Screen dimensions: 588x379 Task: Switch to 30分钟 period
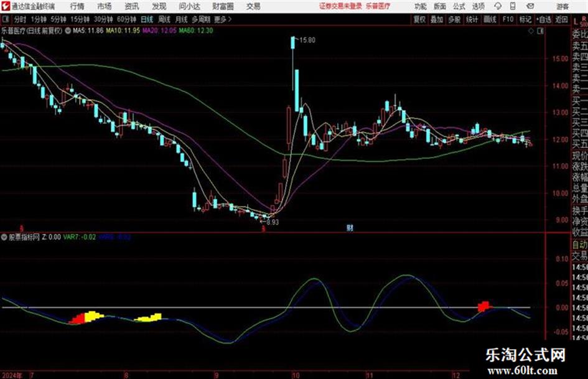coord(103,19)
